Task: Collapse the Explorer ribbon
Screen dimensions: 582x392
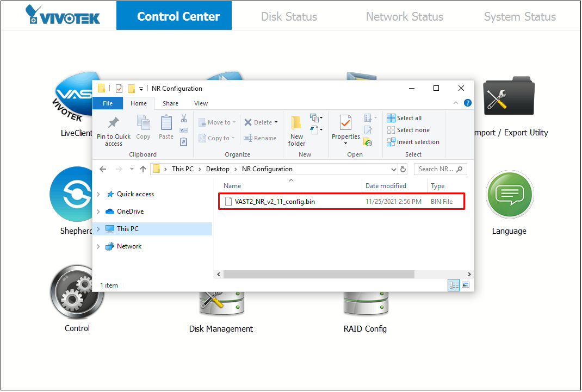Action: point(456,103)
